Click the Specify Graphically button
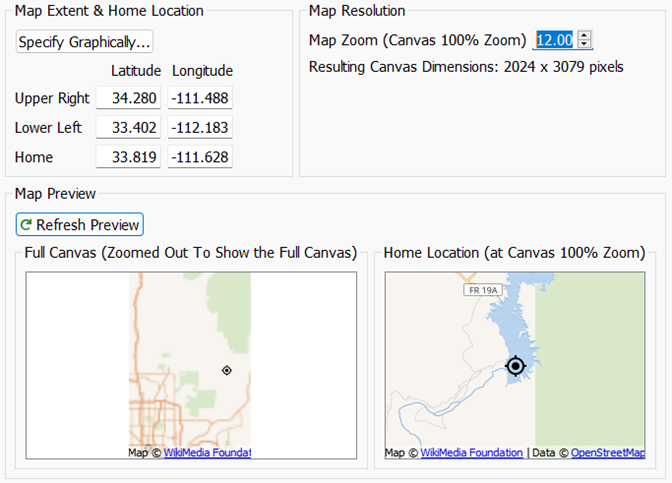672x483 pixels. click(x=84, y=42)
